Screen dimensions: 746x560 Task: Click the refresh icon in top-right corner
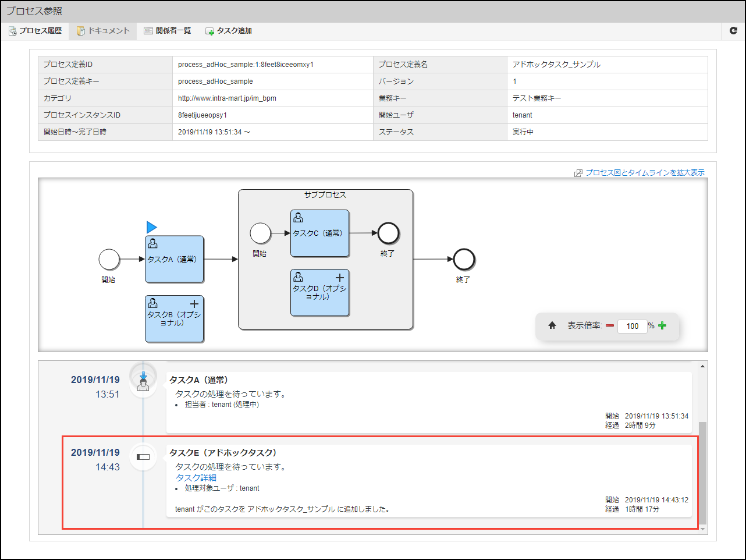point(733,31)
